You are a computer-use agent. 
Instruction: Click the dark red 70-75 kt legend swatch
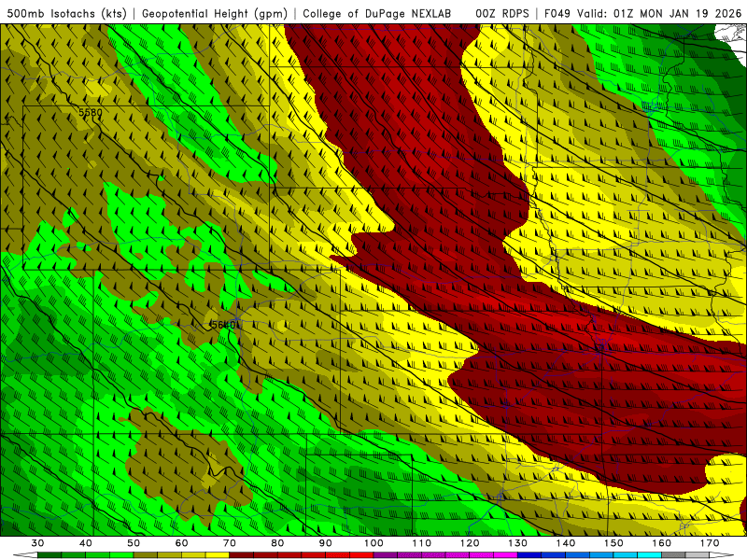(x=242, y=554)
